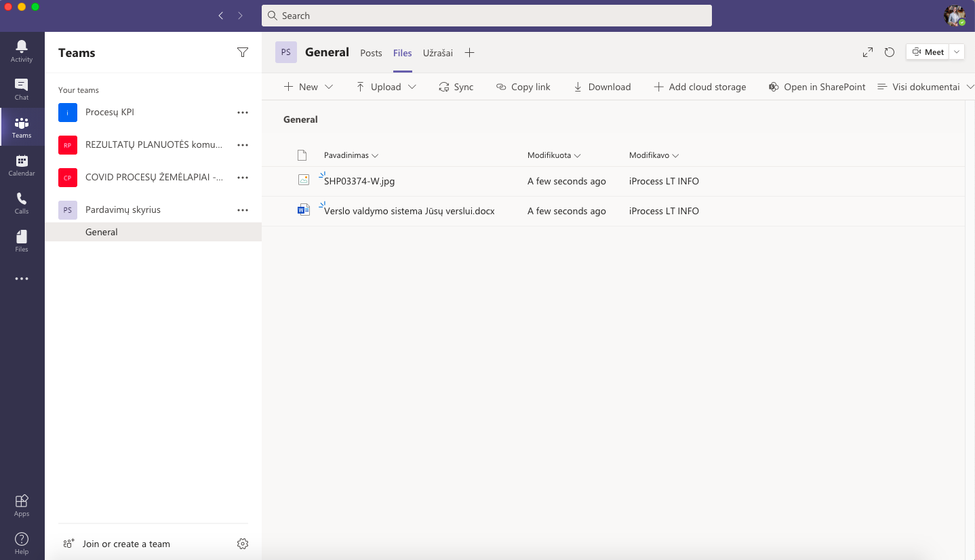Click the Pardavimų skyrius PS avatar
The width and height of the screenshot is (975, 560).
click(x=67, y=210)
